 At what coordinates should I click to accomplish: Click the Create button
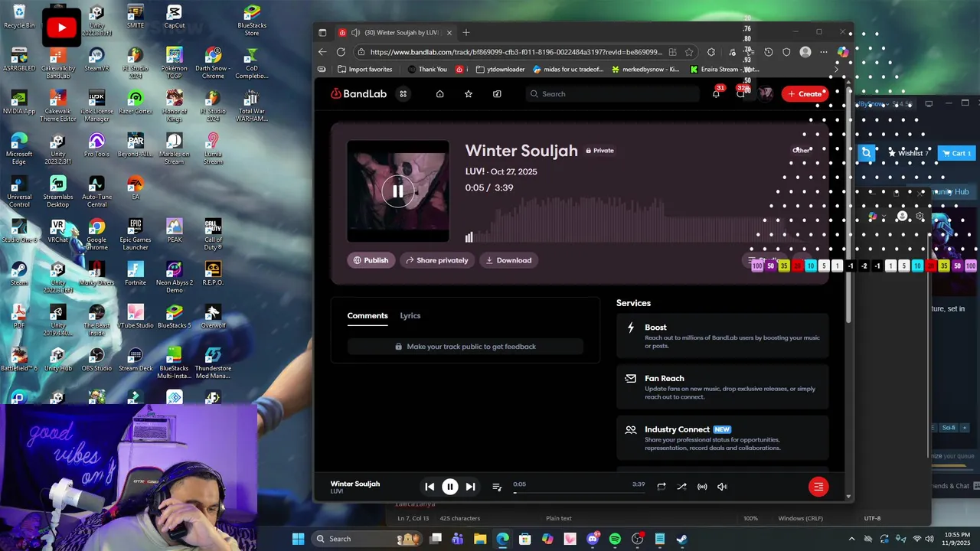tap(805, 94)
